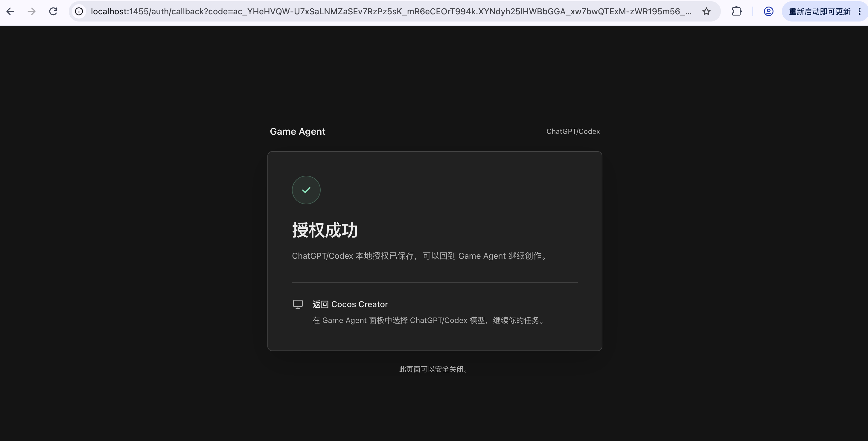
Task: Click the monitor icon beside 返回 Cocos Creator
Action: tap(298, 304)
